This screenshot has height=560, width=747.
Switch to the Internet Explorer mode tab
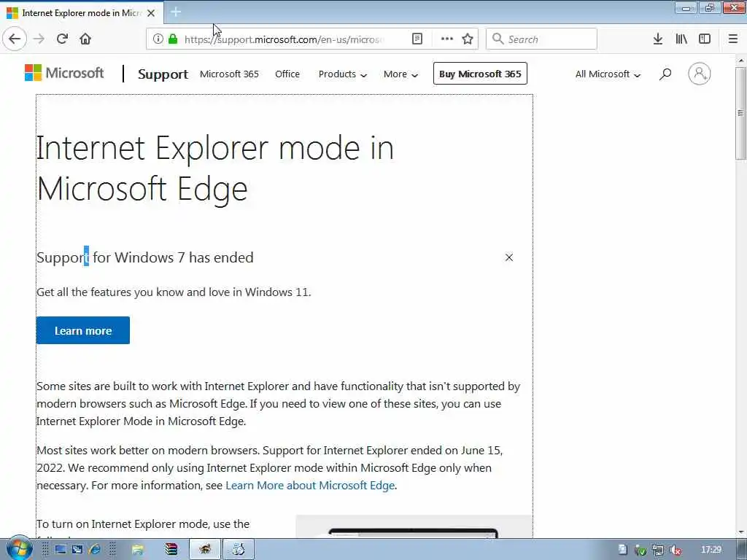(82, 13)
